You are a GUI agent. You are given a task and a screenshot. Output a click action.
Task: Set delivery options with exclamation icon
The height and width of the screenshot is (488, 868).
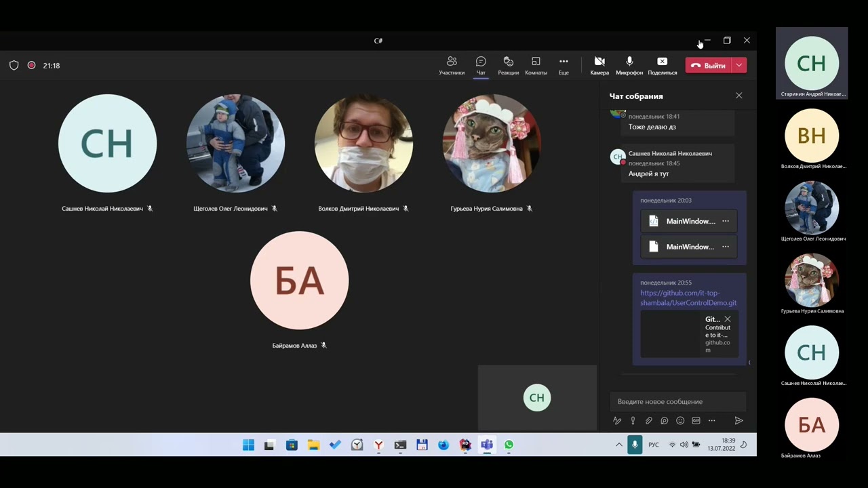coord(633,421)
